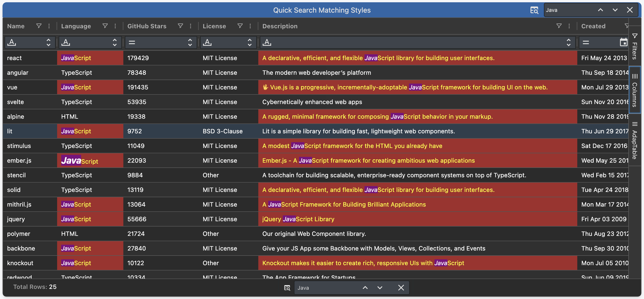Open the GitHub Stars filter operator dropdown

(x=190, y=42)
